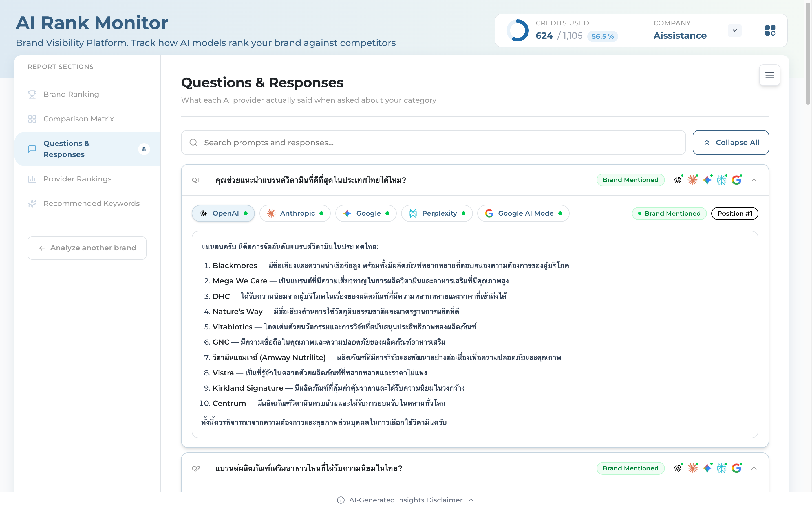Collapse question Q2 with its chevron

pos(754,468)
